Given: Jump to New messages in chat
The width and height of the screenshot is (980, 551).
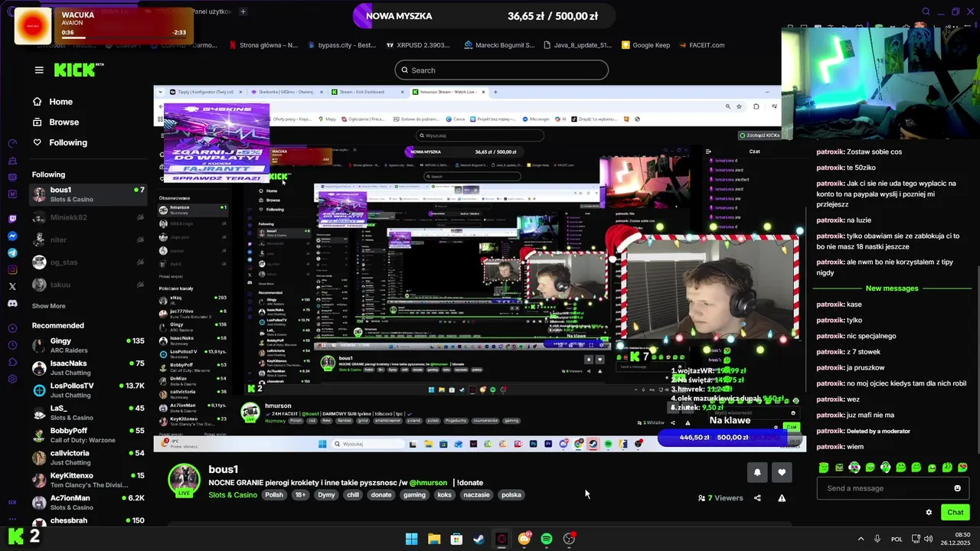Looking at the screenshot, I should click(892, 289).
